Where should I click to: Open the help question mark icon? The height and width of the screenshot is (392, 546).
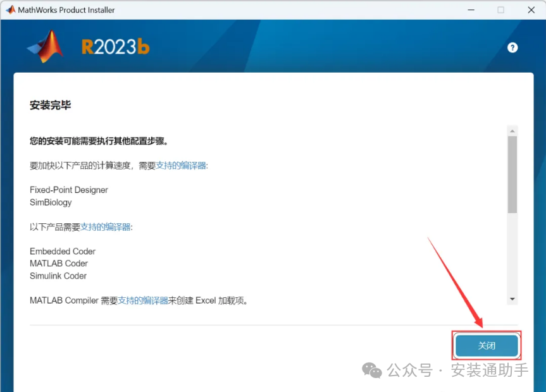[x=512, y=47]
